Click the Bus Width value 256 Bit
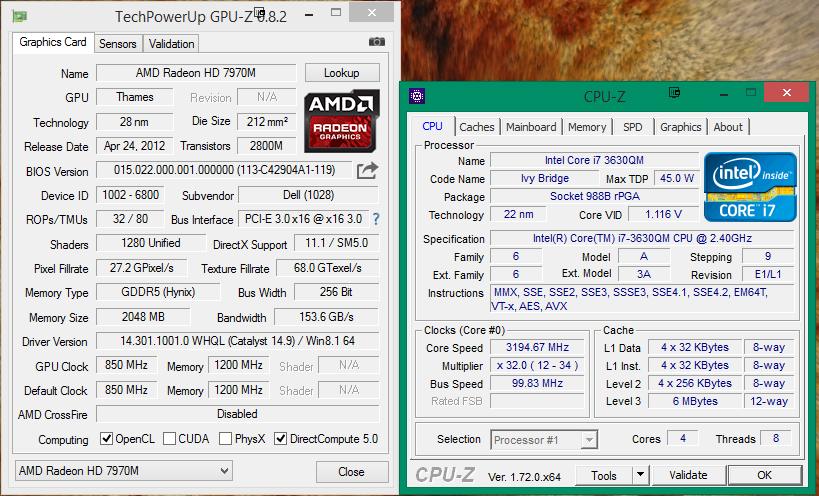The width and height of the screenshot is (819, 496). pos(336,292)
